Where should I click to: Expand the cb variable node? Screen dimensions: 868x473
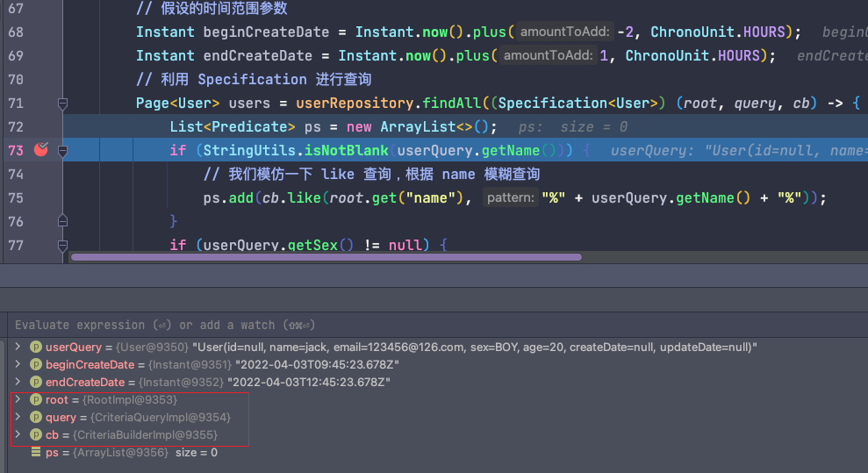click(18, 434)
